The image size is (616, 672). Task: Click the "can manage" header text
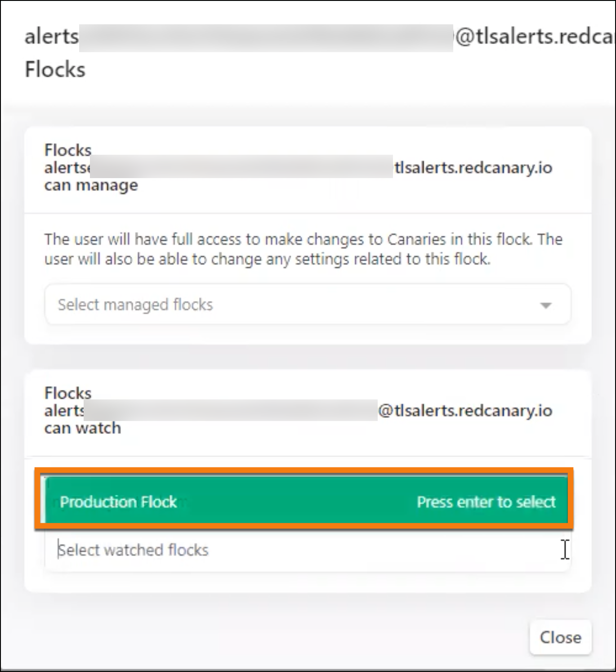coord(91,185)
